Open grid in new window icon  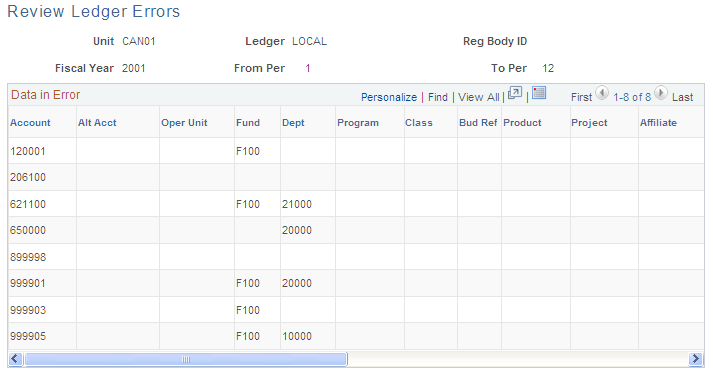(x=515, y=93)
